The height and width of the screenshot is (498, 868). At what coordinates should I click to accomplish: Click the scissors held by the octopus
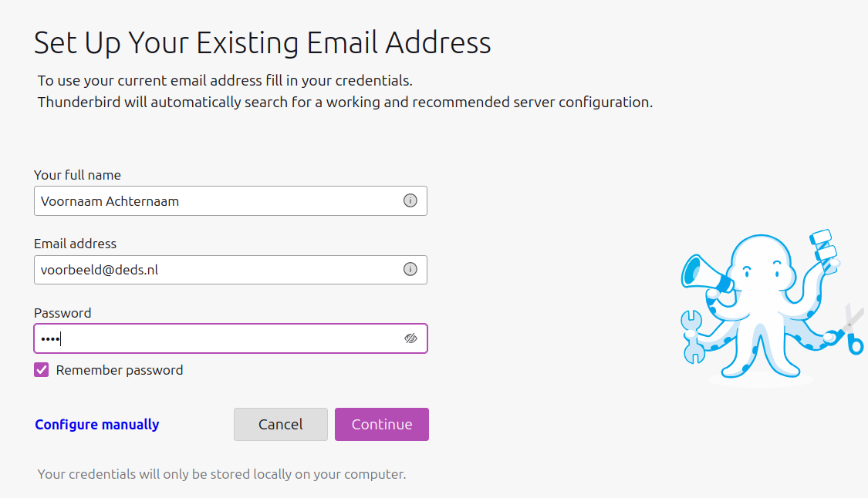848,332
